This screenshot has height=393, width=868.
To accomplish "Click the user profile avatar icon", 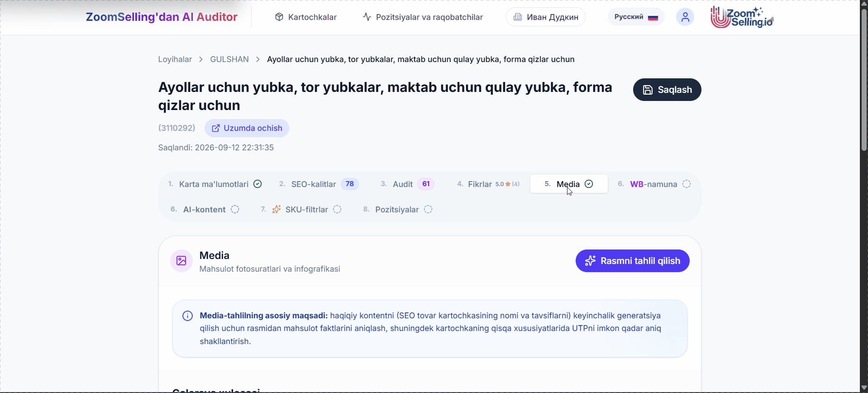I will coord(685,17).
